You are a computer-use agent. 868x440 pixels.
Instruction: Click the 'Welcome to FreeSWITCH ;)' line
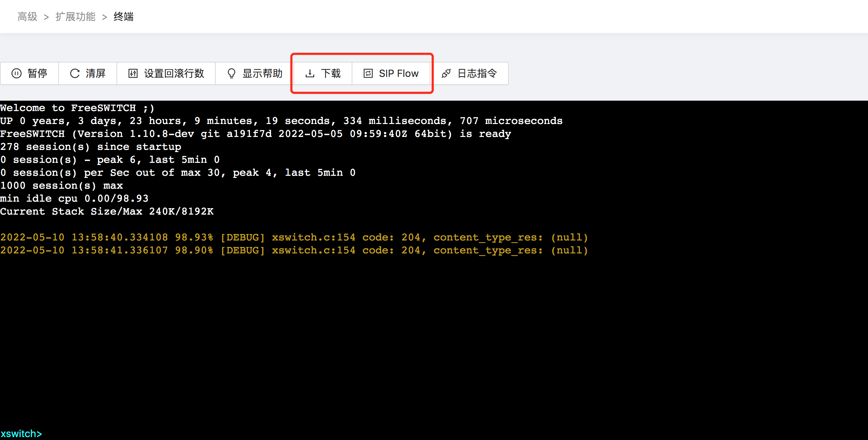77,108
